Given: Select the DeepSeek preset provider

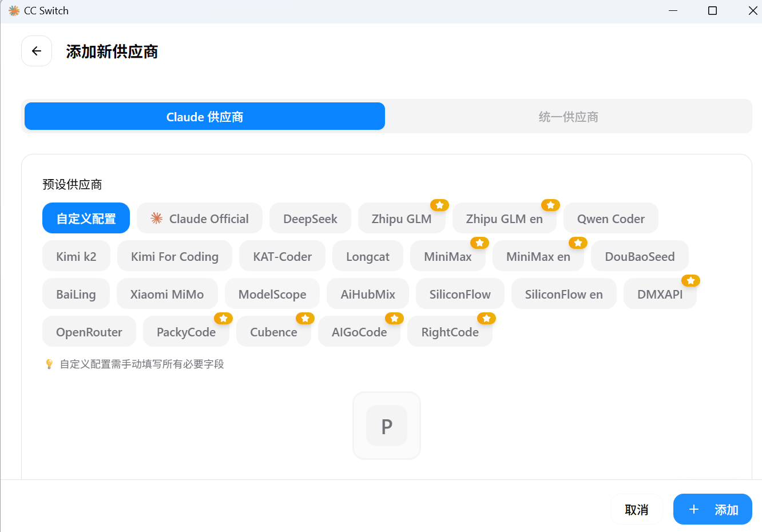Looking at the screenshot, I should 310,218.
